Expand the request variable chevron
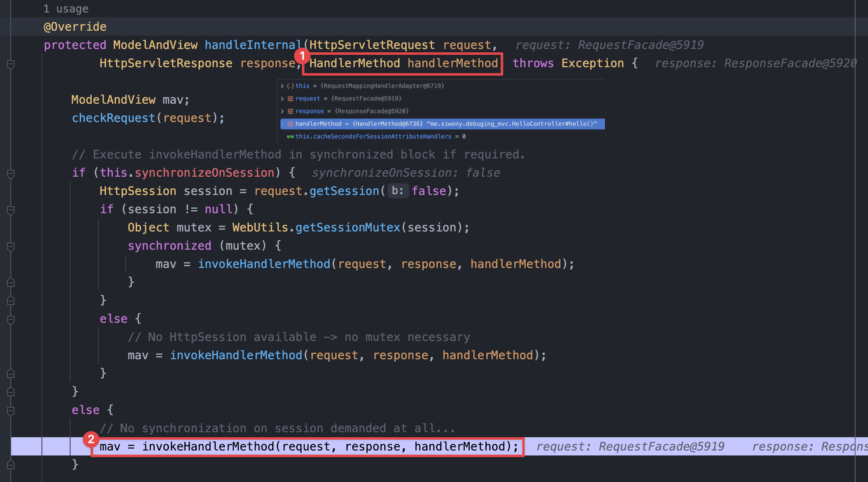The height and width of the screenshot is (482, 868). tap(282, 99)
